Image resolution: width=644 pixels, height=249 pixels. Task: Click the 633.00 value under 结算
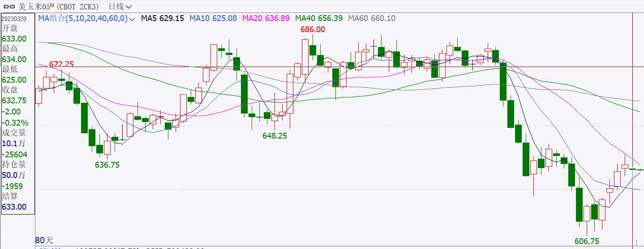[14, 207]
